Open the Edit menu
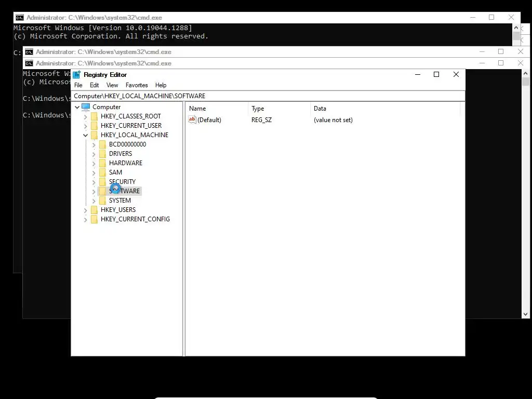This screenshot has height=399, width=532. click(95, 85)
